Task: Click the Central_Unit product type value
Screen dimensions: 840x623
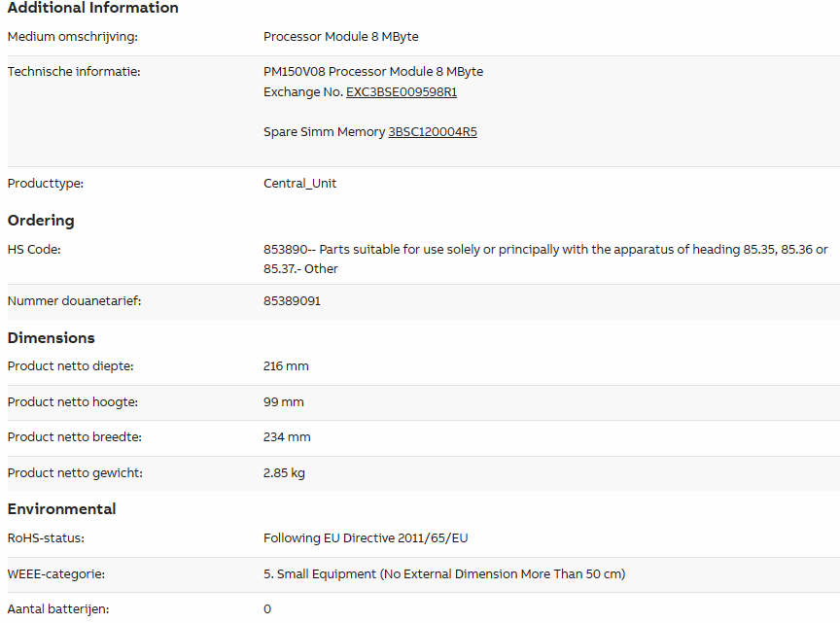Action: tap(300, 183)
